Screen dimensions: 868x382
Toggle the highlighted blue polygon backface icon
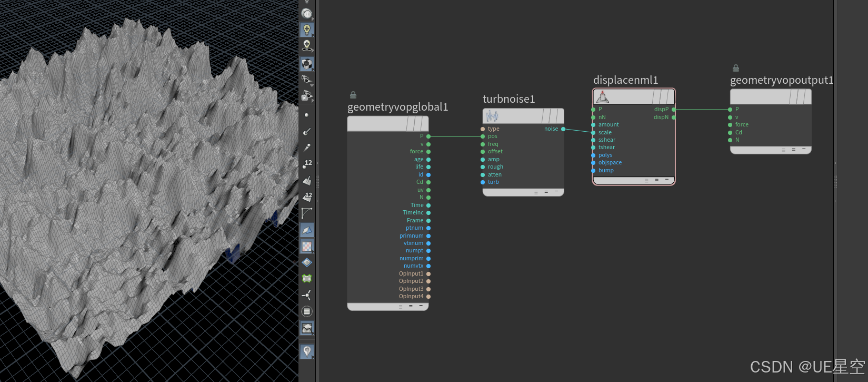pos(307,230)
